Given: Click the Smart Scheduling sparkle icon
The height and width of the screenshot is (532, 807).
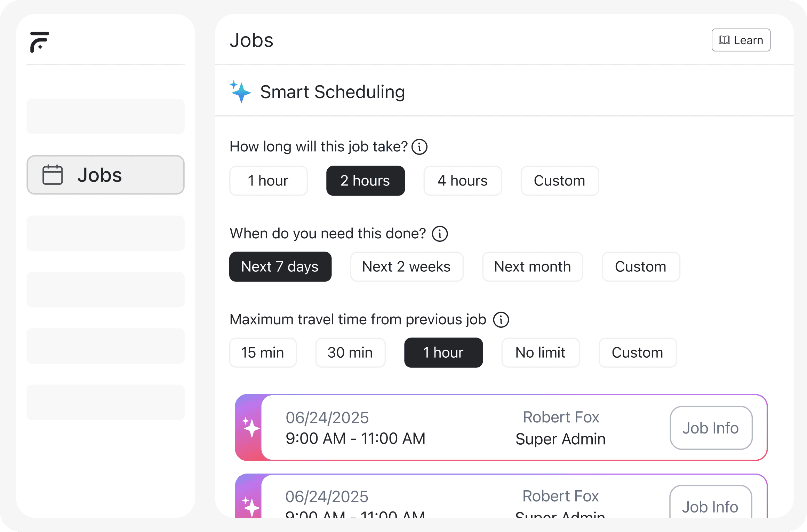Looking at the screenshot, I should (240, 92).
